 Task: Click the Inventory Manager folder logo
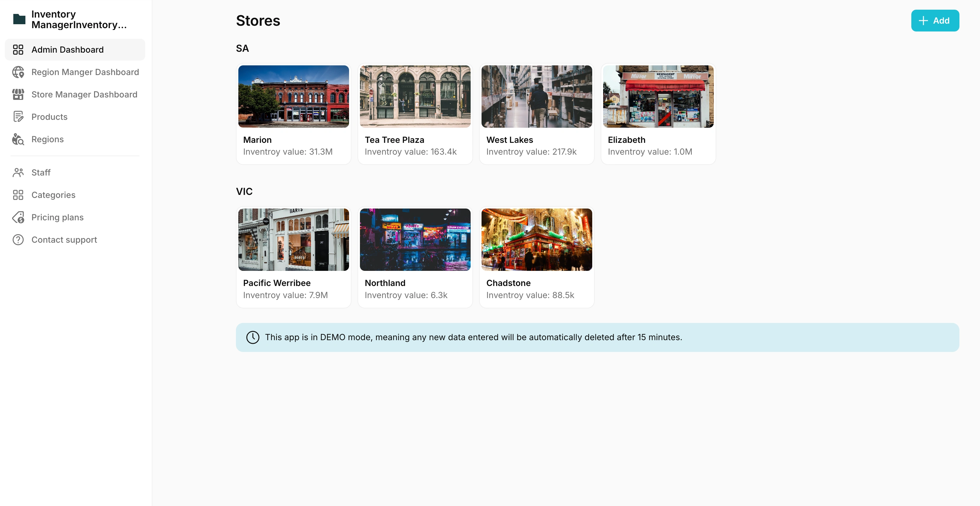(x=19, y=19)
